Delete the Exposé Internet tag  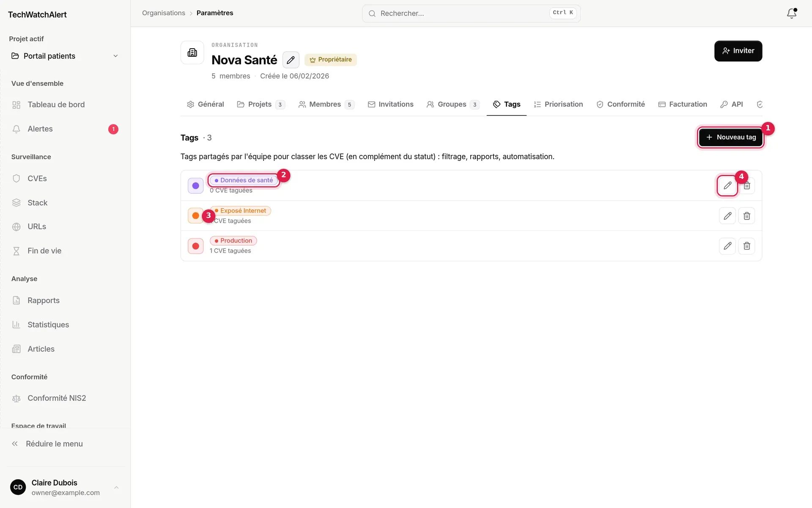tap(747, 216)
